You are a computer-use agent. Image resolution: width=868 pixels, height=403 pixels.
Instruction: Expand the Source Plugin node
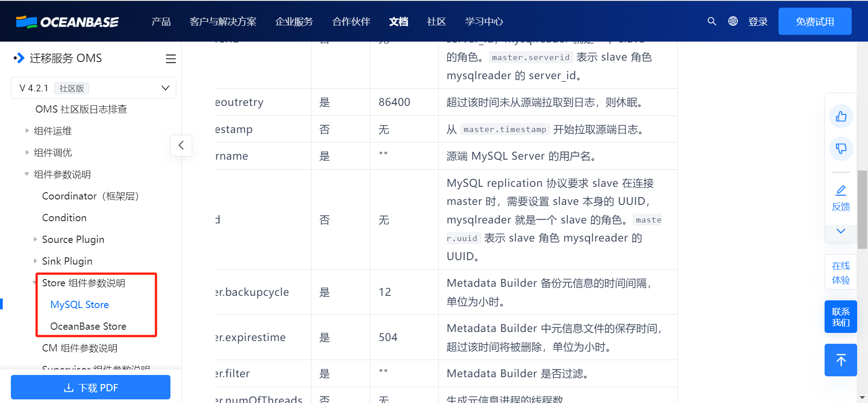(35, 239)
